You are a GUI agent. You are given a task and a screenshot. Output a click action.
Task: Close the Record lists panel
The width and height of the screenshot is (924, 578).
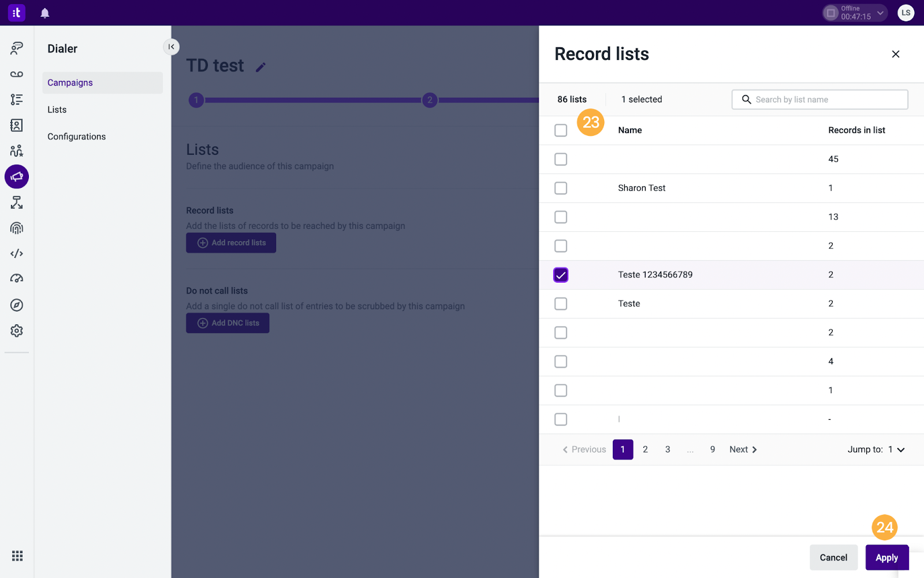tap(896, 54)
